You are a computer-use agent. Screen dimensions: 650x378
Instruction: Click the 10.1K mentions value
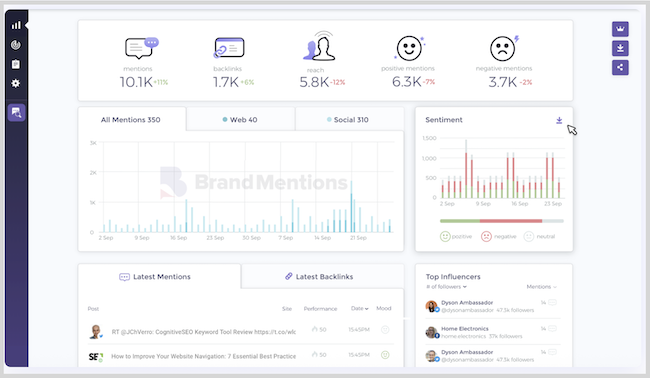(x=136, y=82)
